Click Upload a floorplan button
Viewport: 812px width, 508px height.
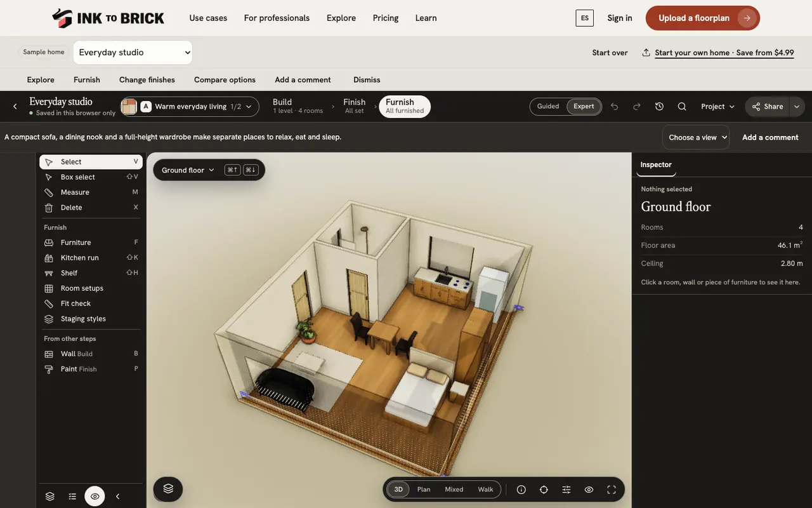(x=702, y=18)
